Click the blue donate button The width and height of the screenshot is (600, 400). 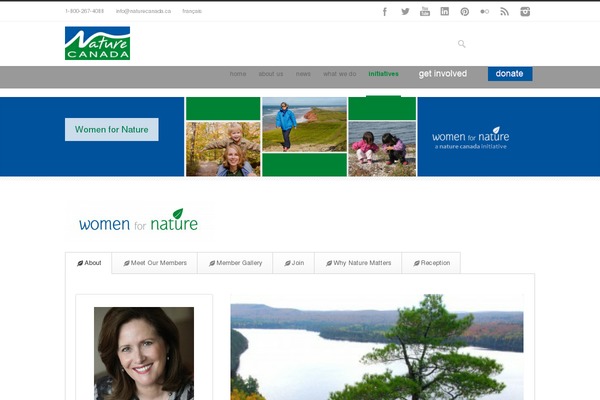[510, 74]
